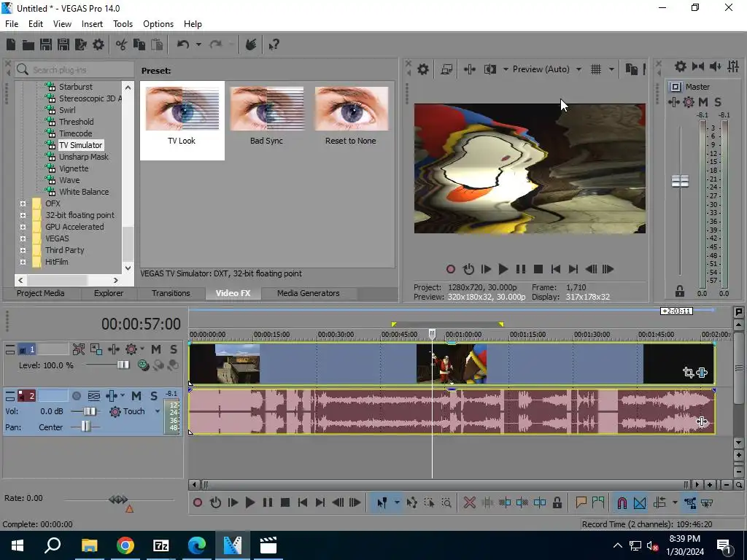Expand the Third Party folder
Viewport: 747px width, 560px height.
pos(23,251)
